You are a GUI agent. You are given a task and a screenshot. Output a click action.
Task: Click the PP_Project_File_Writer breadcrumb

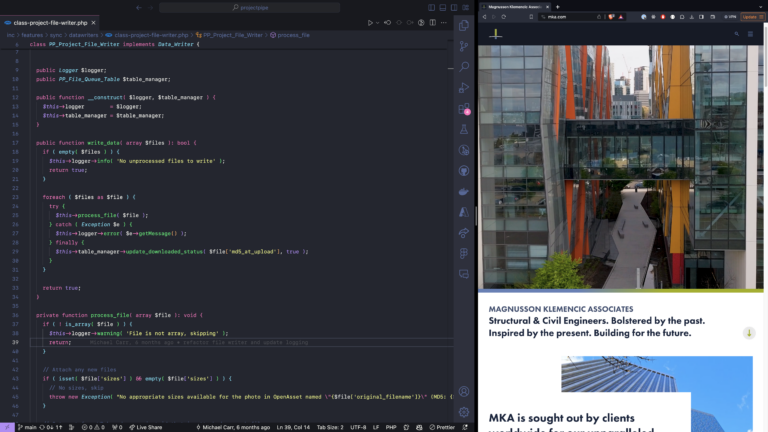pyautogui.click(x=229, y=35)
